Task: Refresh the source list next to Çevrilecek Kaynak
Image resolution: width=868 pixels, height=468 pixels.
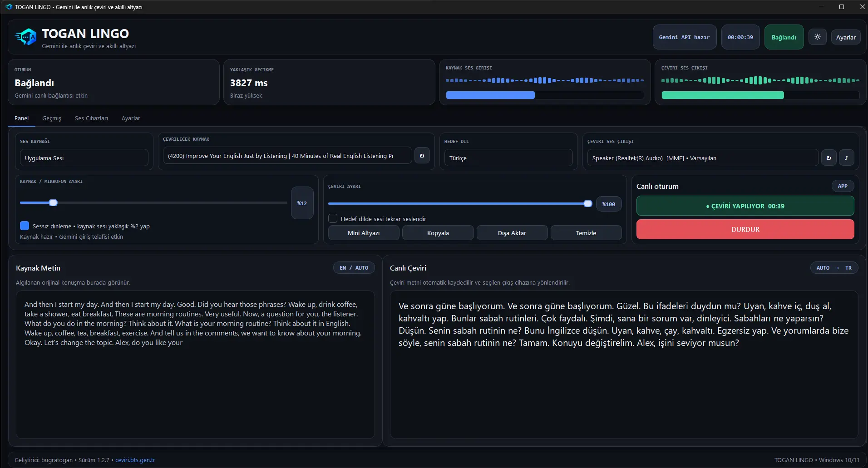Action: (x=422, y=156)
